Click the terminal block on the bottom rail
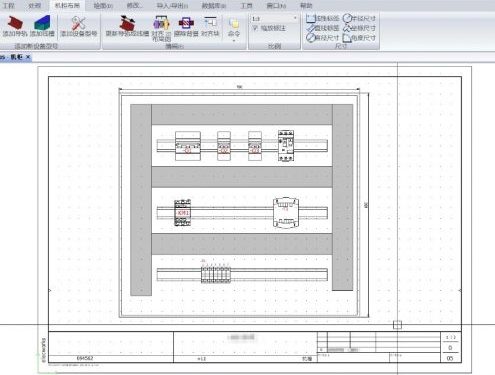Screen dimensions: 495x375 click(216, 274)
